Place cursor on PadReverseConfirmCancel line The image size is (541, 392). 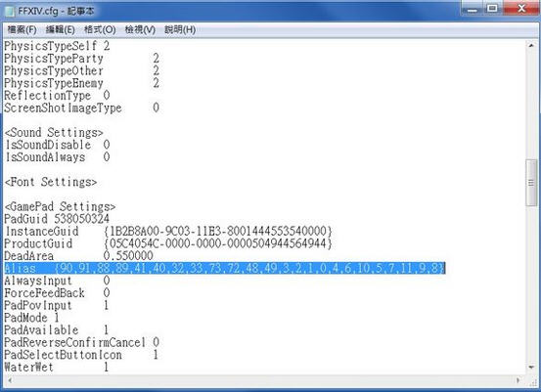(81, 342)
